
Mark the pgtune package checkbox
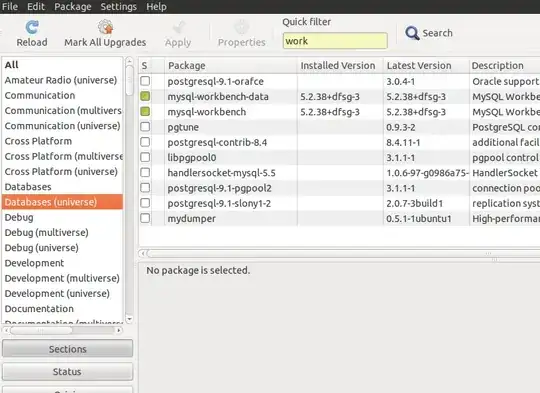point(145,127)
